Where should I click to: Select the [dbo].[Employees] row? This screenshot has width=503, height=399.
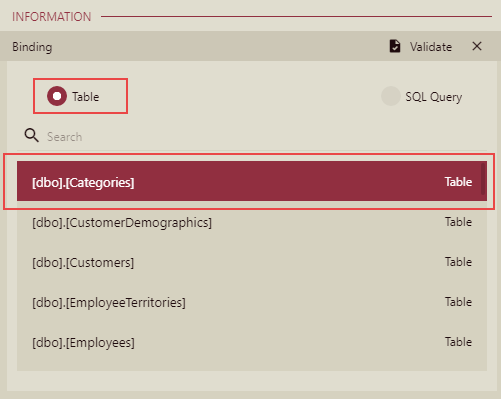(252, 342)
